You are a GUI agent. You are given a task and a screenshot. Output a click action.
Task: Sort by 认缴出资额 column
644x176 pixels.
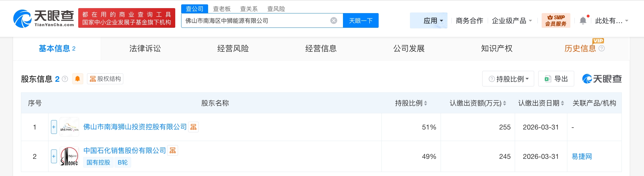click(504, 103)
